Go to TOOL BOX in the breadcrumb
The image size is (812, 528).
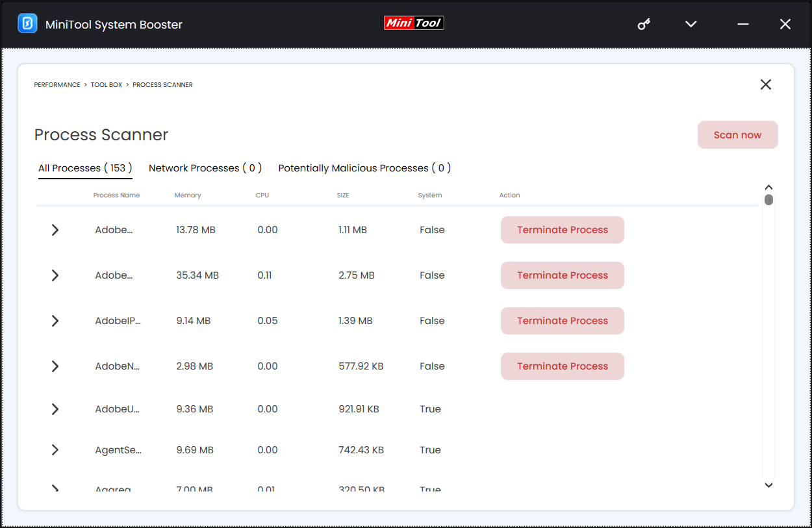(107, 85)
